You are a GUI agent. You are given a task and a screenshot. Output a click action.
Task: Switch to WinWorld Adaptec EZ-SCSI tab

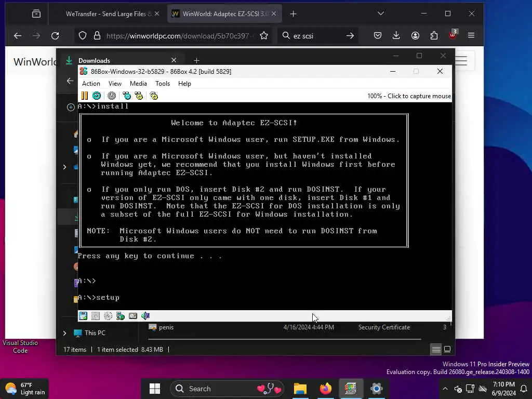[x=224, y=14]
